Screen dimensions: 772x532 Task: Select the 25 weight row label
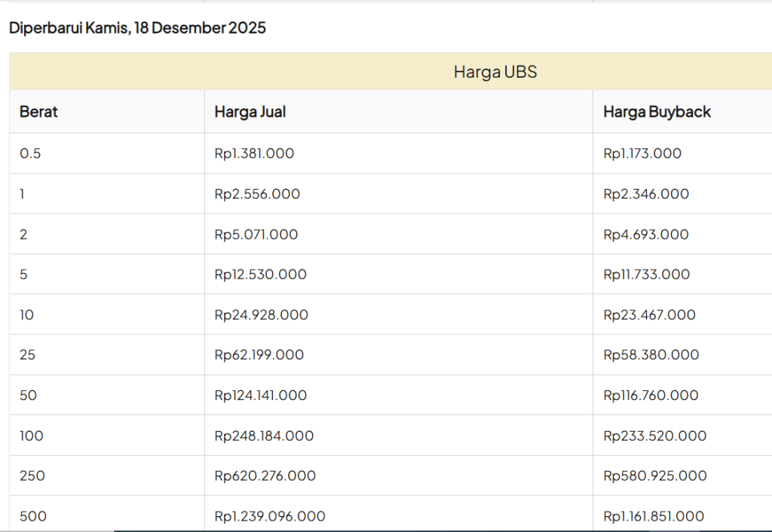27,355
